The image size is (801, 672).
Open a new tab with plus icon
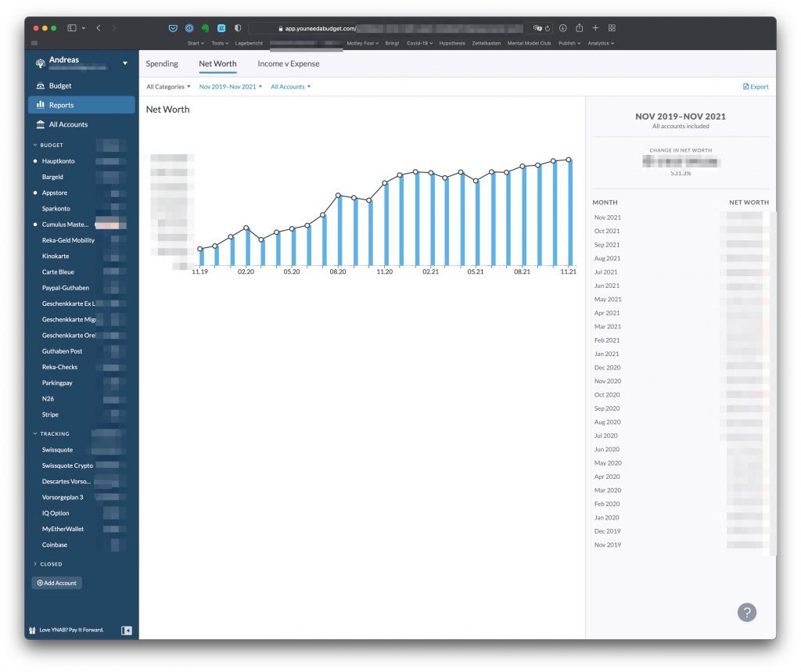595,28
